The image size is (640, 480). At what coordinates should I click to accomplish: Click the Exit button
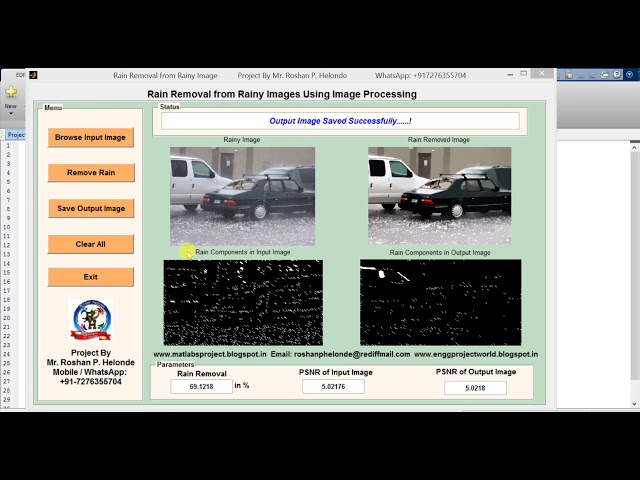(x=91, y=277)
